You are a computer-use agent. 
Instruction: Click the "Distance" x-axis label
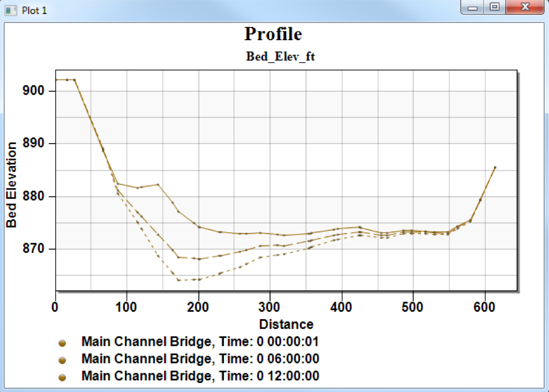point(286,324)
